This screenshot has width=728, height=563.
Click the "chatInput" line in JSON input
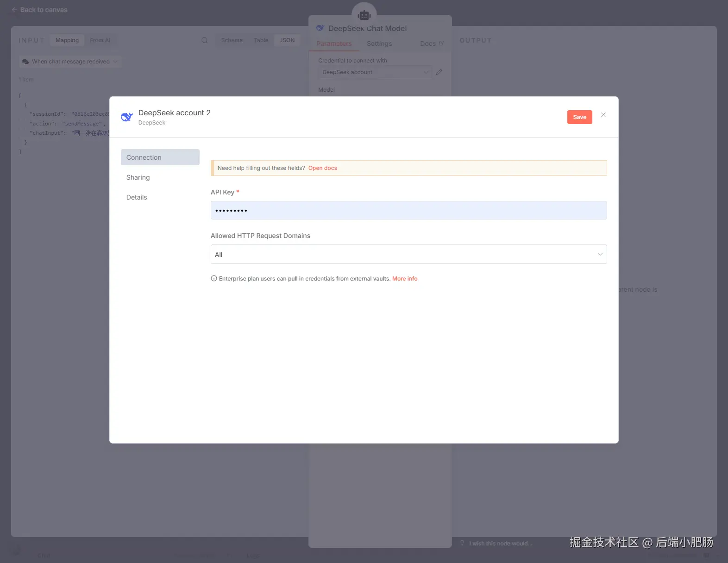pyautogui.click(x=69, y=133)
